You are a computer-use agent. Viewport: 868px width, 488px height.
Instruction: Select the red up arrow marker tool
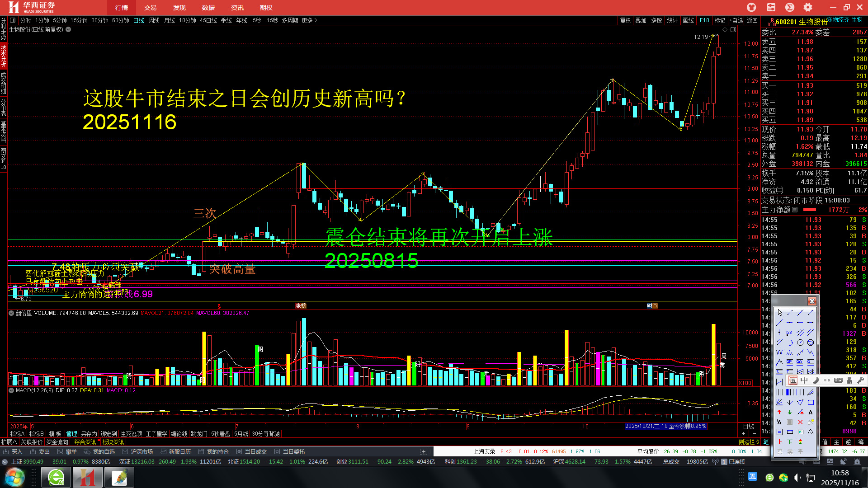779,412
